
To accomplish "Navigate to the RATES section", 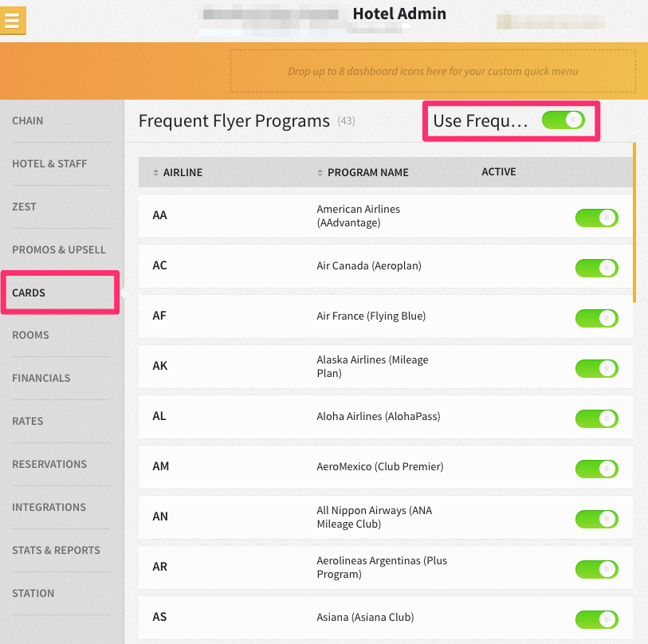I will click(28, 421).
